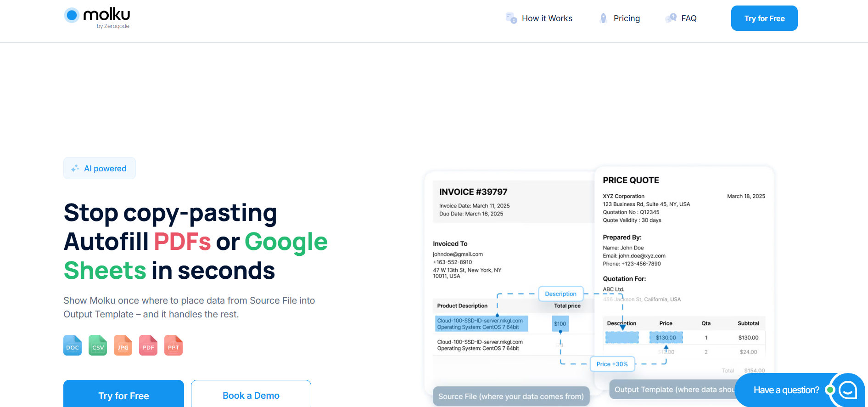Image resolution: width=868 pixels, height=407 pixels.
Task: Click the highlighted $100 total price cell
Action: [560, 323]
